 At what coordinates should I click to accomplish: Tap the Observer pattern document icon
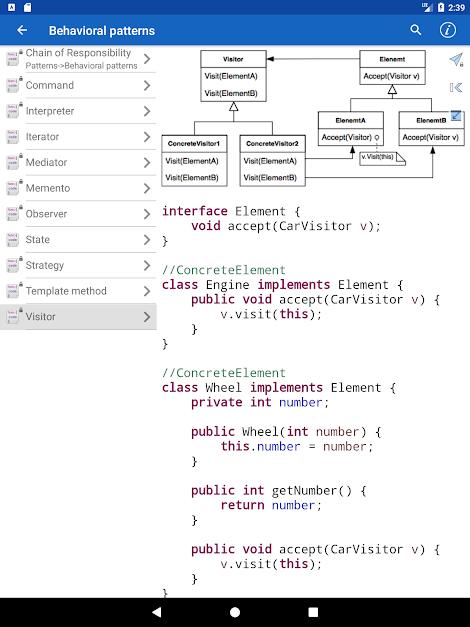coord(14,213)
